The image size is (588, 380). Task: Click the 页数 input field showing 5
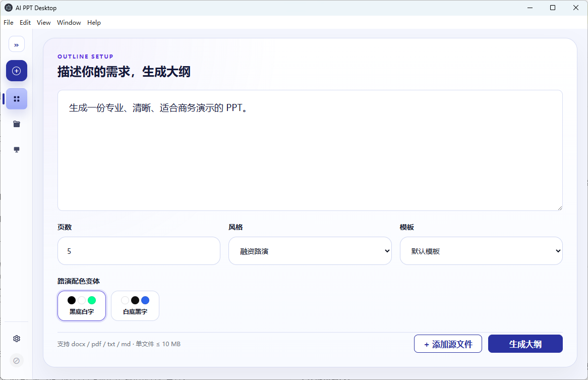[139, 251]
